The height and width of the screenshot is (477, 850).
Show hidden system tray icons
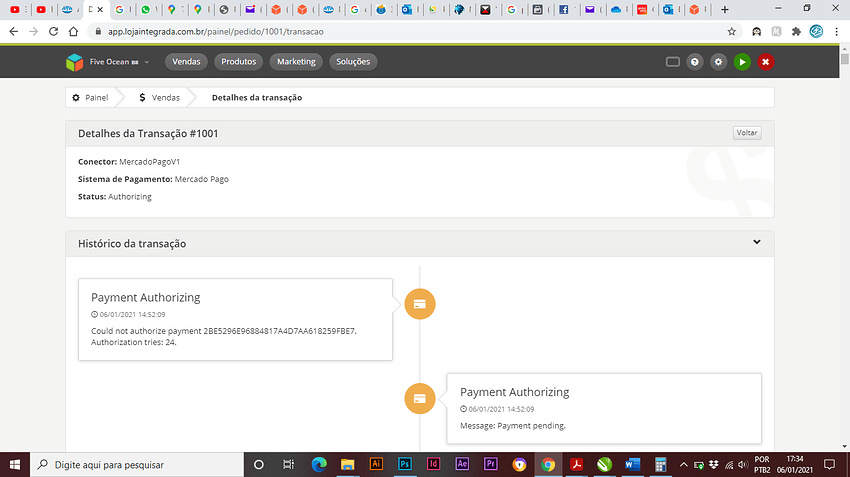tap(684, 465)
